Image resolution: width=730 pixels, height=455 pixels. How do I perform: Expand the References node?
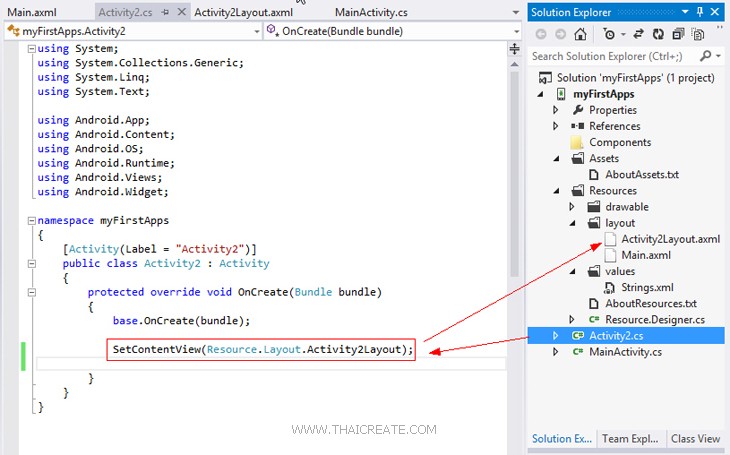click(x=555, y=126)
